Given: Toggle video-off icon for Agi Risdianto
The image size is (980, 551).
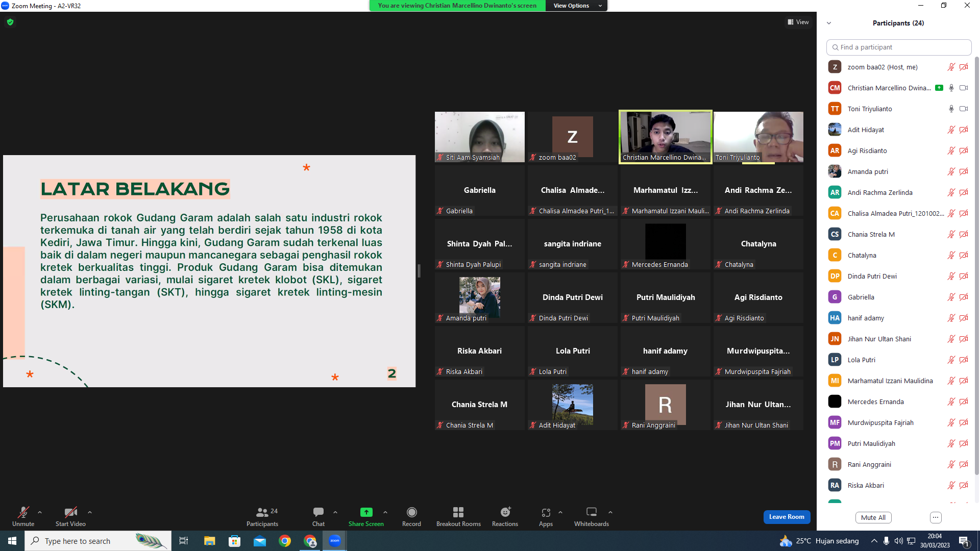Looking at the screenshot, I should click(x=964, y=151).
